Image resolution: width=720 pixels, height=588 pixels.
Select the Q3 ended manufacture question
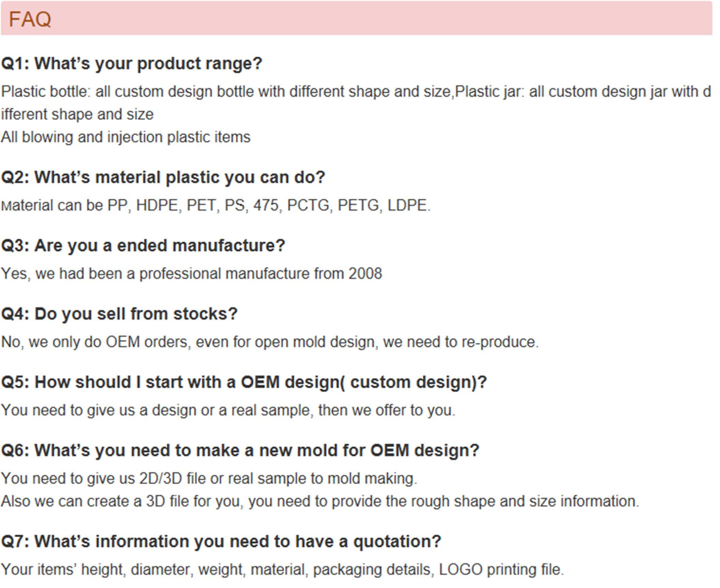(x=143, y=246)
